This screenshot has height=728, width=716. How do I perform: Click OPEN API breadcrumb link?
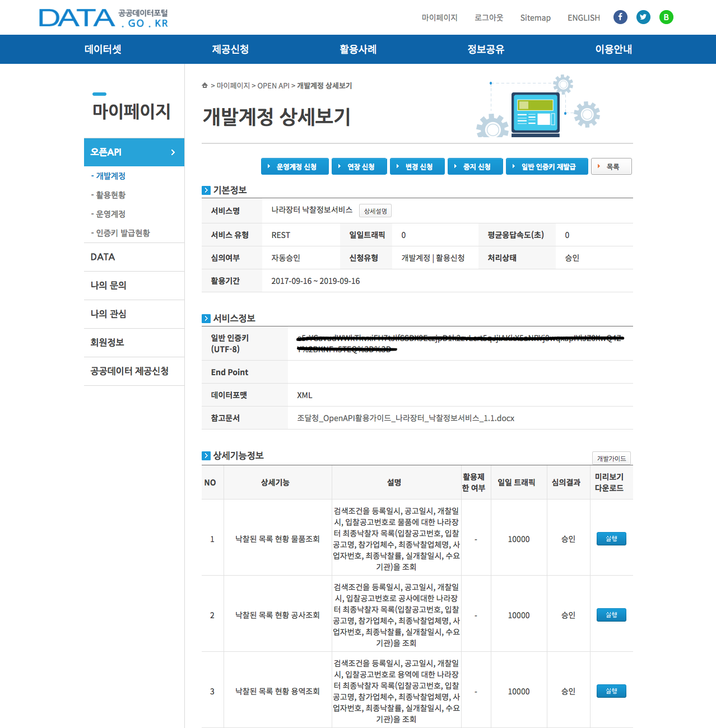point(273,86)
